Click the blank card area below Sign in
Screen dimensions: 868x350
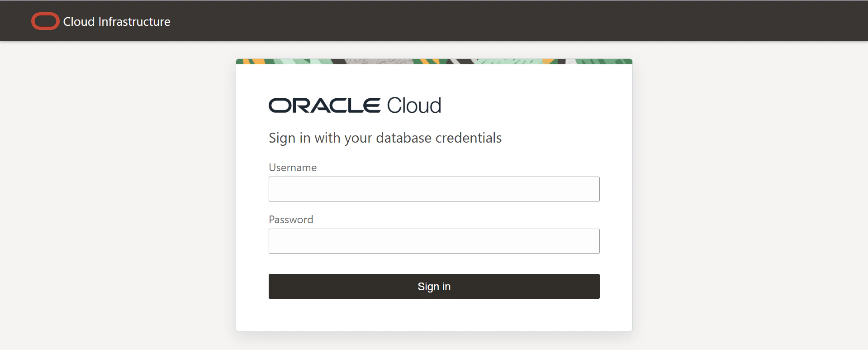(434, 315)
